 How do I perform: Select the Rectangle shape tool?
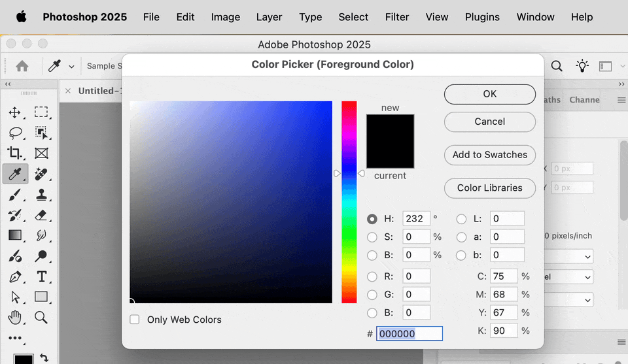point(41,297)
